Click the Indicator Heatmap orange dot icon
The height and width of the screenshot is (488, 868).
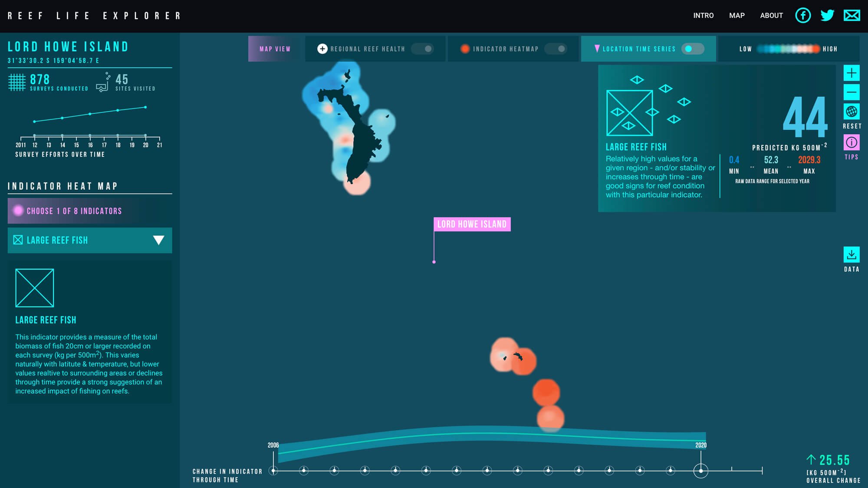tap(465, 49)
